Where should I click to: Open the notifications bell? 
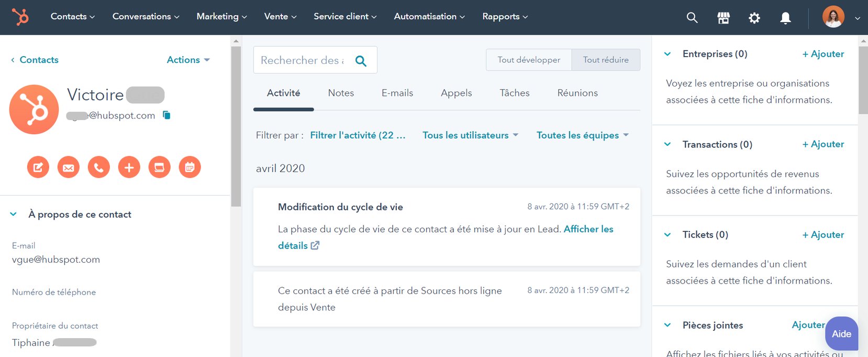click(x=785, y=18)
